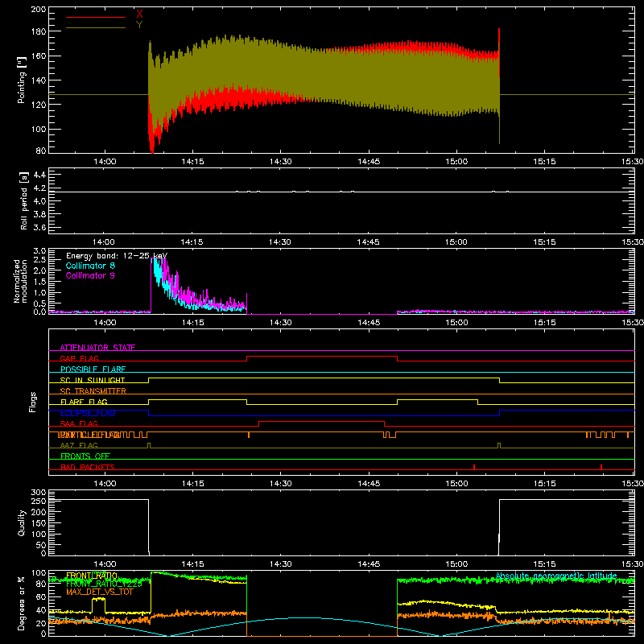Click the 14:15 label under modulation plot
The width and height of the screenshot is (644, 644).
pyautogui.click(x=192, y=323)
